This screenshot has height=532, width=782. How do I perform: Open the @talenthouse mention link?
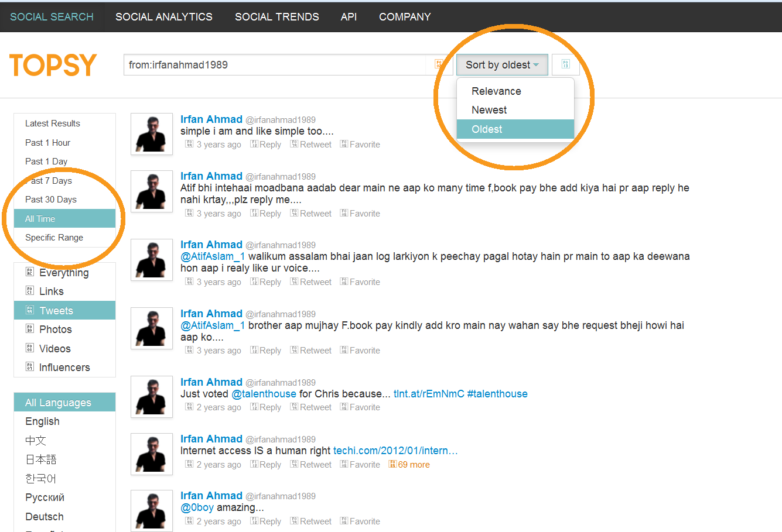(264, 394)
